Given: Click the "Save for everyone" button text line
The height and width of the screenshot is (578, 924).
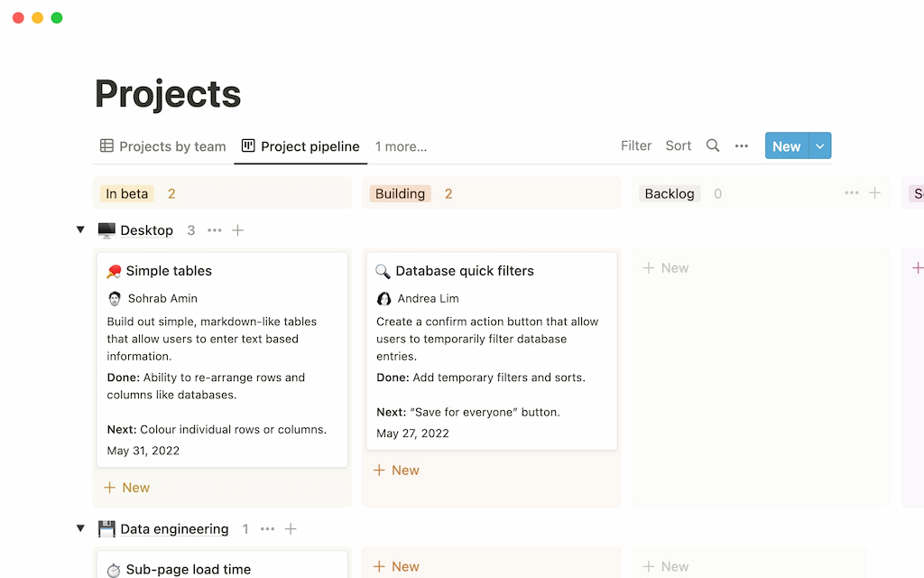Looking at the screenshot, I should [x=468, y=412].
